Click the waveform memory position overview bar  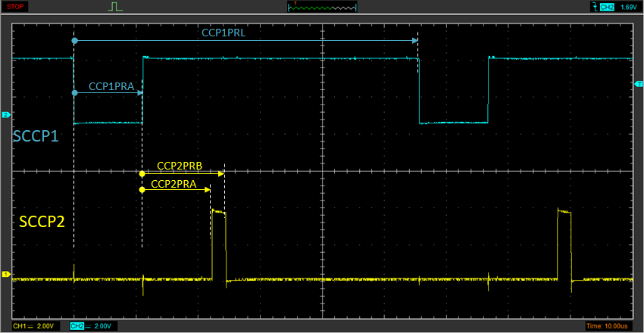click(322, 7)
